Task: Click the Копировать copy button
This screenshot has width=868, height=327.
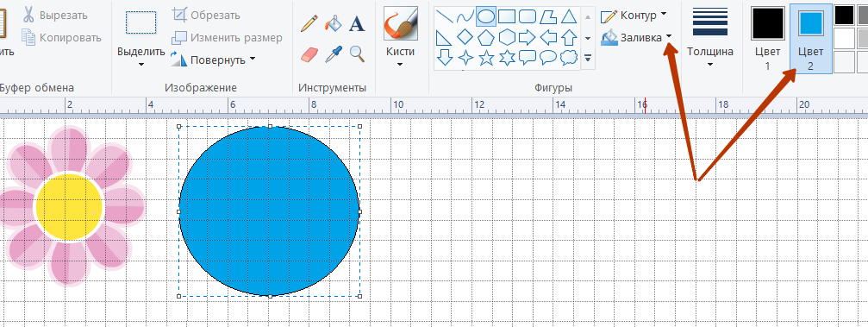Action: (x=62, y=38)
